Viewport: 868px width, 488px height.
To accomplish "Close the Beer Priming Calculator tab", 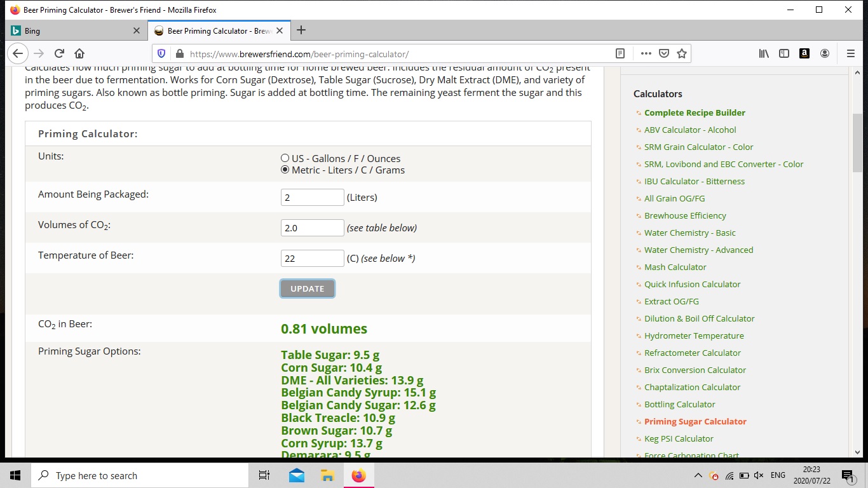I will 280,30.
